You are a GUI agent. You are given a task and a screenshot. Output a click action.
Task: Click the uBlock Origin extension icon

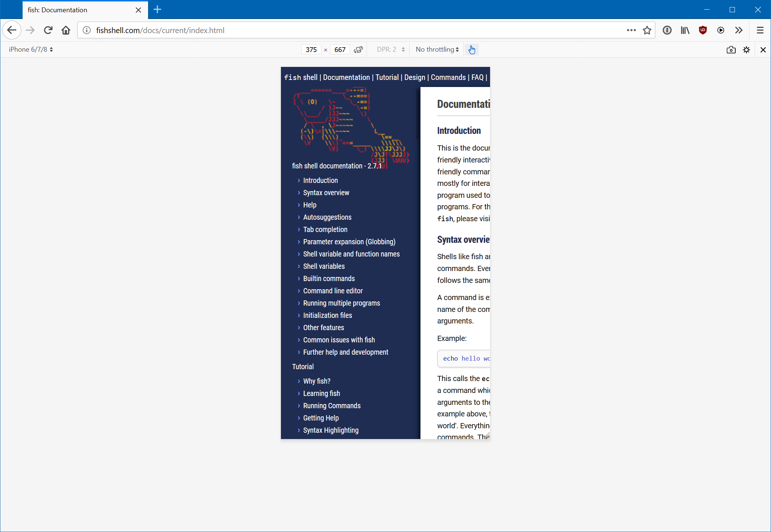point(703,30)
